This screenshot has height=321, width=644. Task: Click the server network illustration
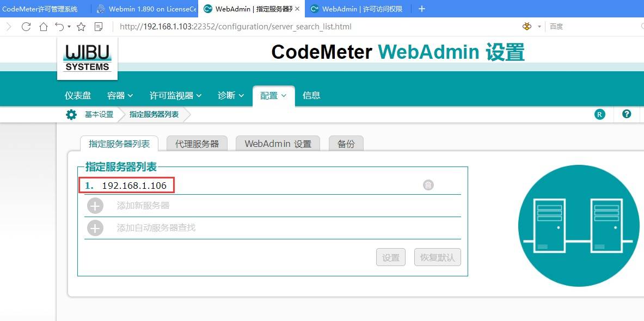579,226
